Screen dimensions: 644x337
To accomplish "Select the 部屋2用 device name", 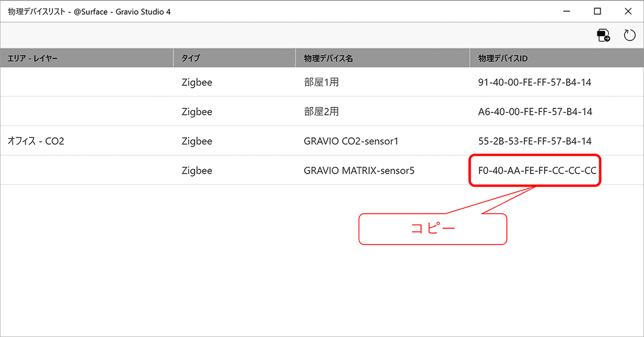I will coord(321,111).
